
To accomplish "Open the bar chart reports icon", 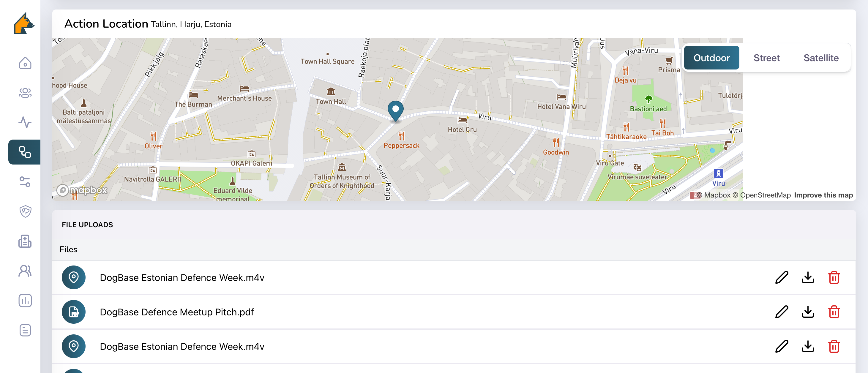I will pyautogui.click(x=25, y=301).
